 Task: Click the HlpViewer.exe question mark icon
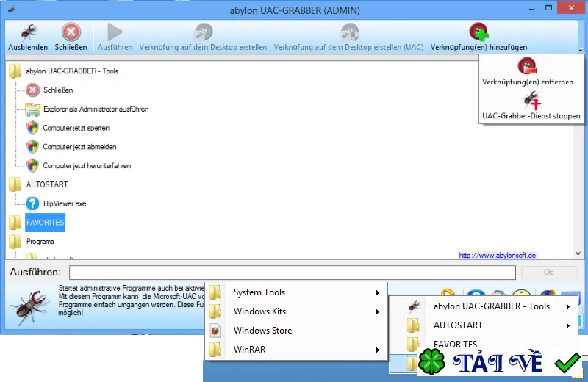coord(32,203)
